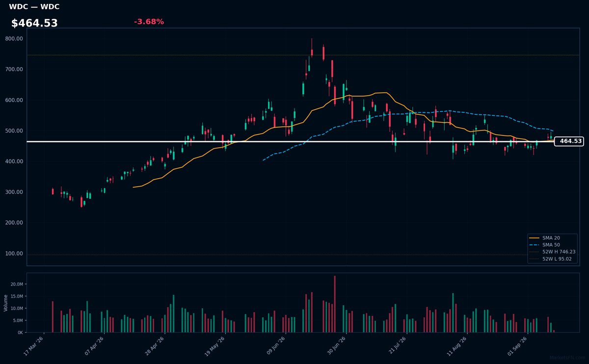Click the 400.00 price axis label

click(x=14, y=161)
